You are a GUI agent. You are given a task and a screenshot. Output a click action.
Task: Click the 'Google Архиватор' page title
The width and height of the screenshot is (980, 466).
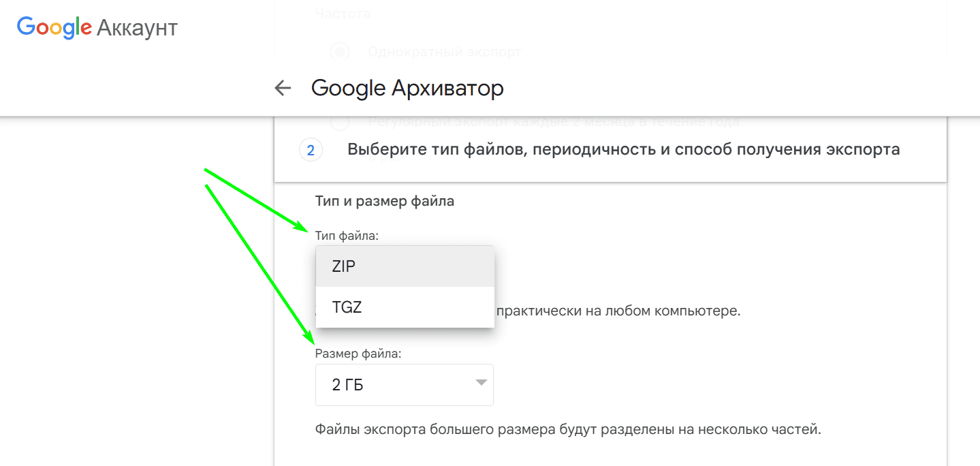pos(407,89)
